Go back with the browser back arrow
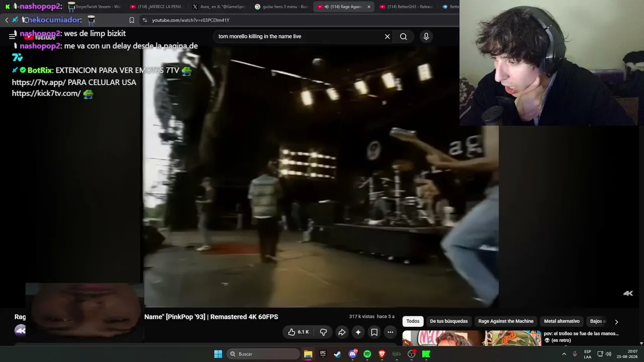Image resolution: width=644 pixels, height=362 pixels. pyautogui.click(x=7, y=20)
